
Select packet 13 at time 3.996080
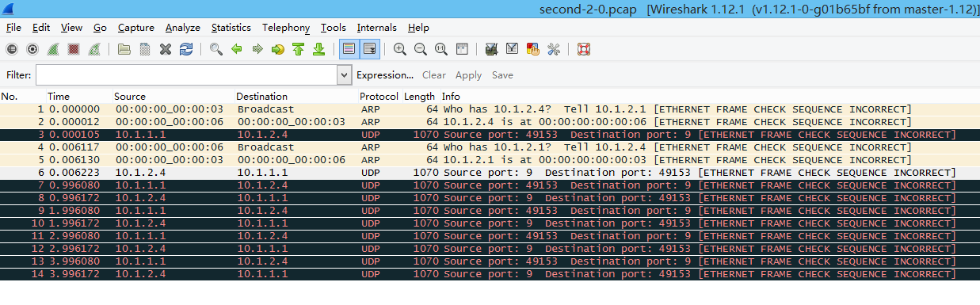490,261
